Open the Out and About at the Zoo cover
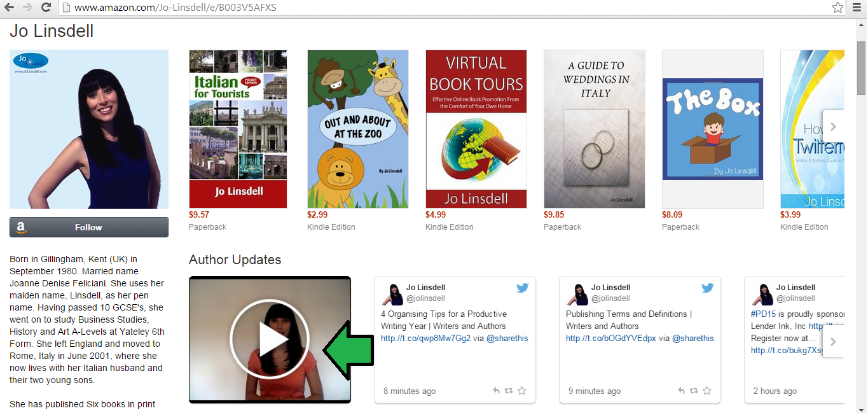The image size is (868, 413). coord(358,129)
